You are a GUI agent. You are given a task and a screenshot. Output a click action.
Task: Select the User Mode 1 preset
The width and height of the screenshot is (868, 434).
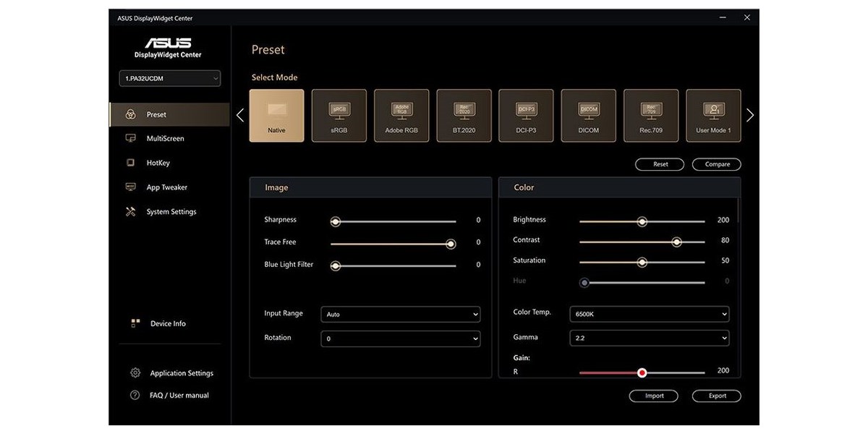(x=713, y=116)
